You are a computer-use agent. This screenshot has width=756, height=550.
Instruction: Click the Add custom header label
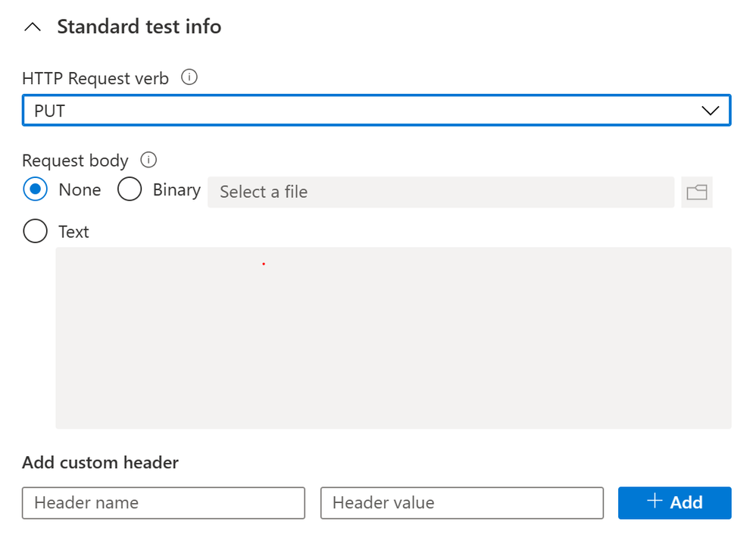pyautogui.click(x=100, y=462)
